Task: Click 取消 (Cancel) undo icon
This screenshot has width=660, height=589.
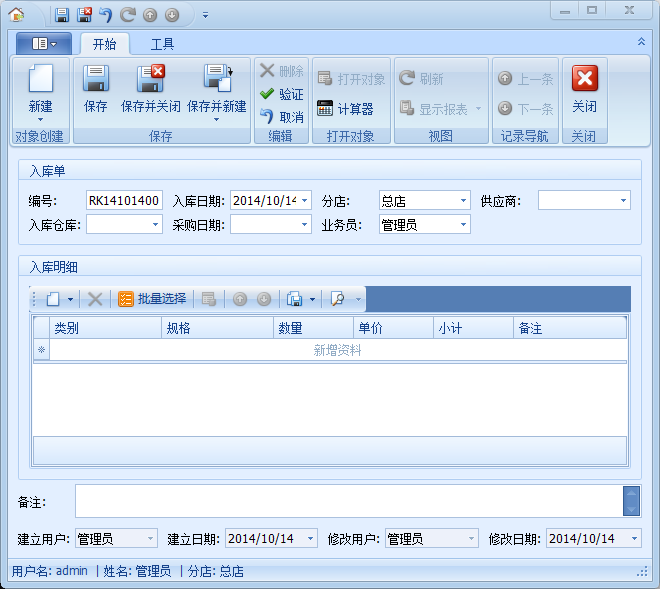Action: (281, 117)
